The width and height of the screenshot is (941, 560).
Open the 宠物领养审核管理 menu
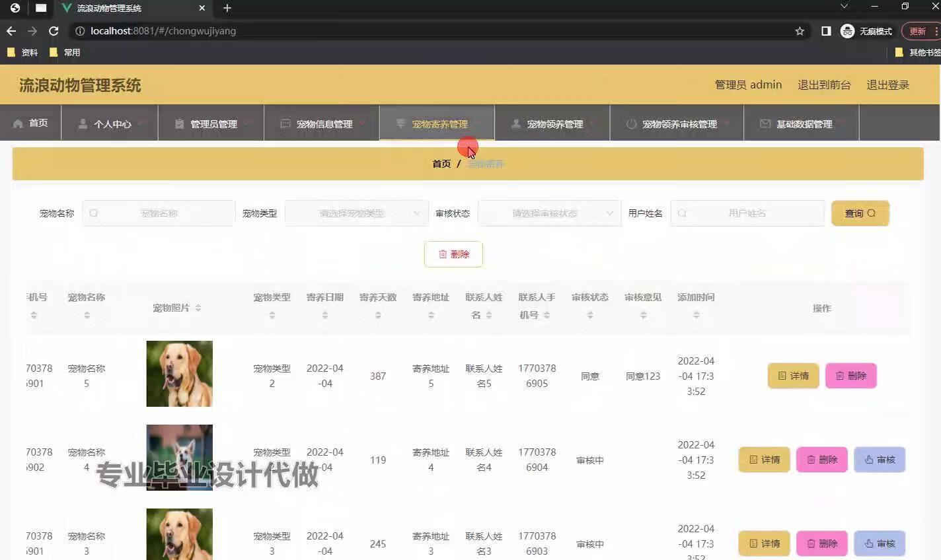[677, 123]
